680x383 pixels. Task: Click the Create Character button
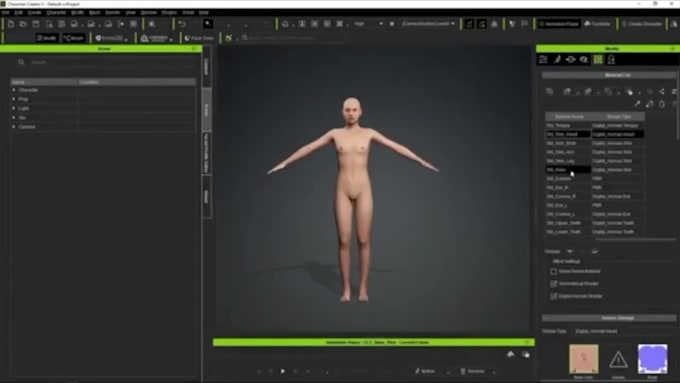point(642,24)
